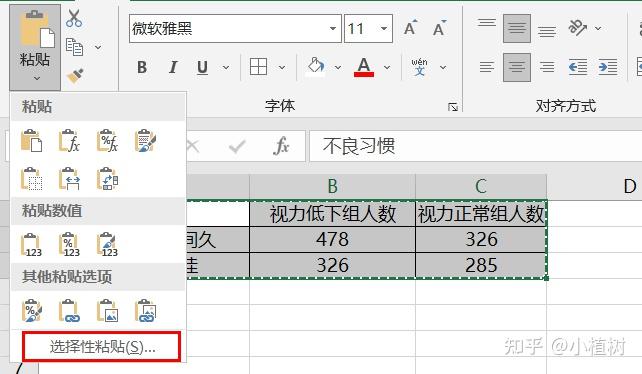Click the Copy icon
This screenshot has height=374, width=642.
pyautogui.click(x=75, y=47)
